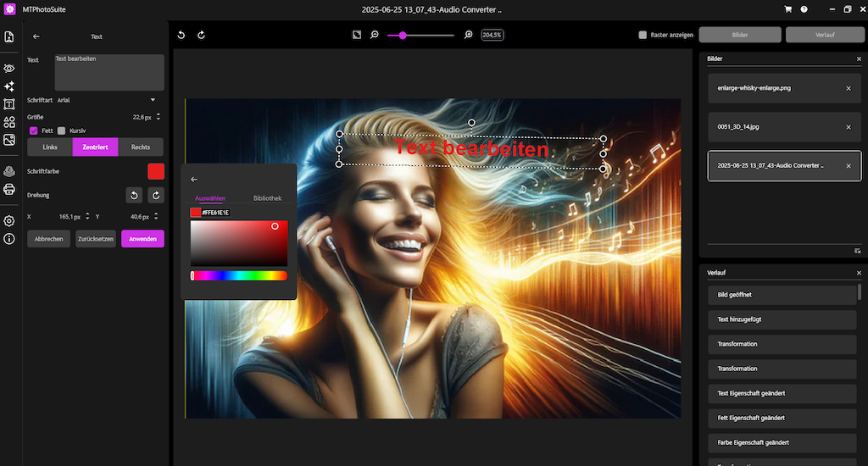Zoom out with the minus magnifier

375,35
